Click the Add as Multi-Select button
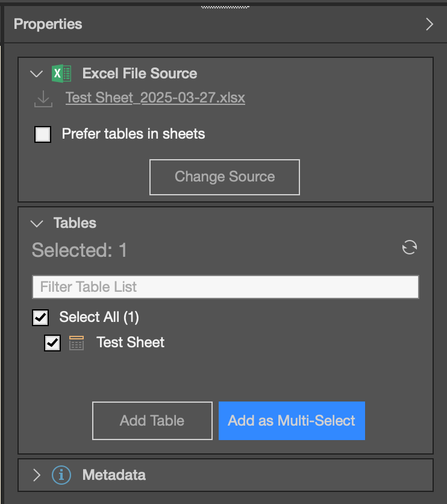Screen dimensions: 447x504 pos(292,421)
